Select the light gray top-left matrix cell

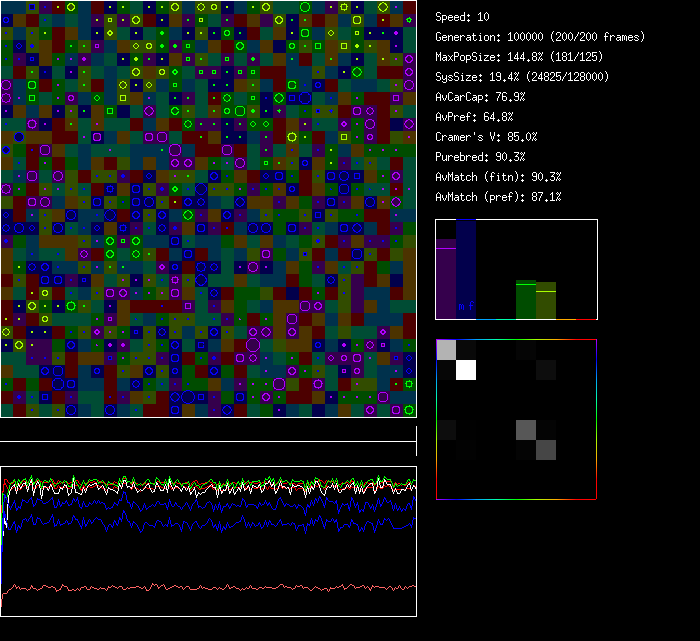[x=446, y=350]
